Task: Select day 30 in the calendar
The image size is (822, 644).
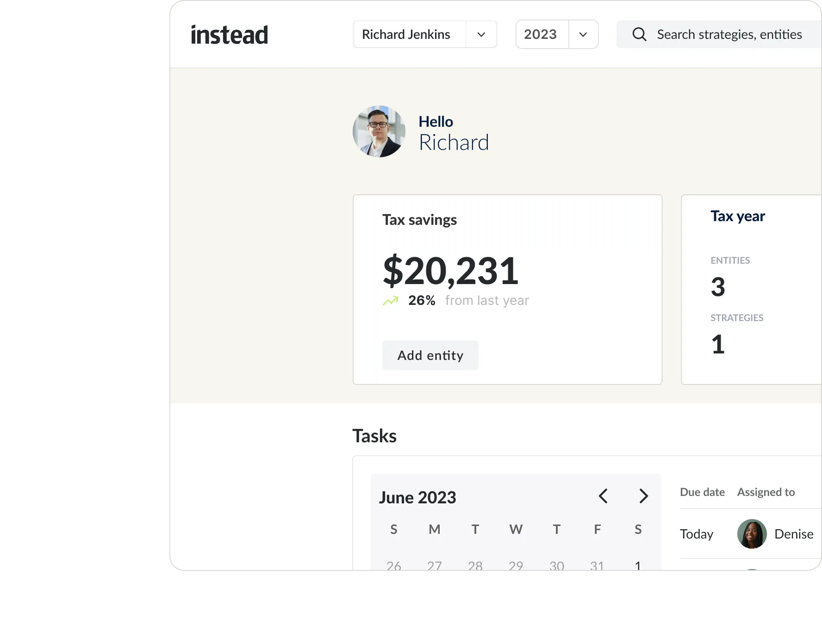Action: 556,565
